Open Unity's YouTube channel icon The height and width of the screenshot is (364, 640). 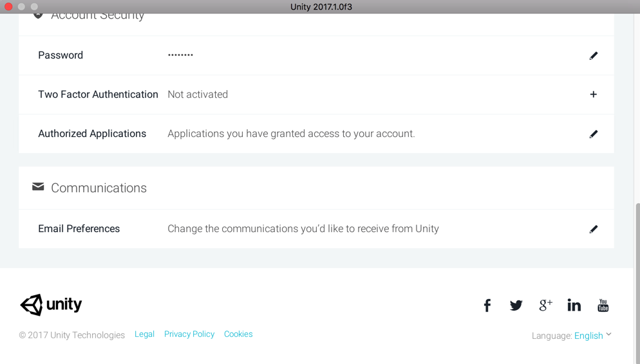tap(603, 305)
